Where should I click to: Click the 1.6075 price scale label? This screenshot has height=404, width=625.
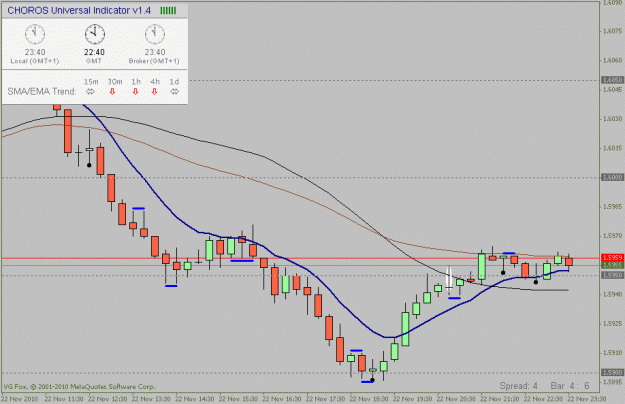(613, 31)
